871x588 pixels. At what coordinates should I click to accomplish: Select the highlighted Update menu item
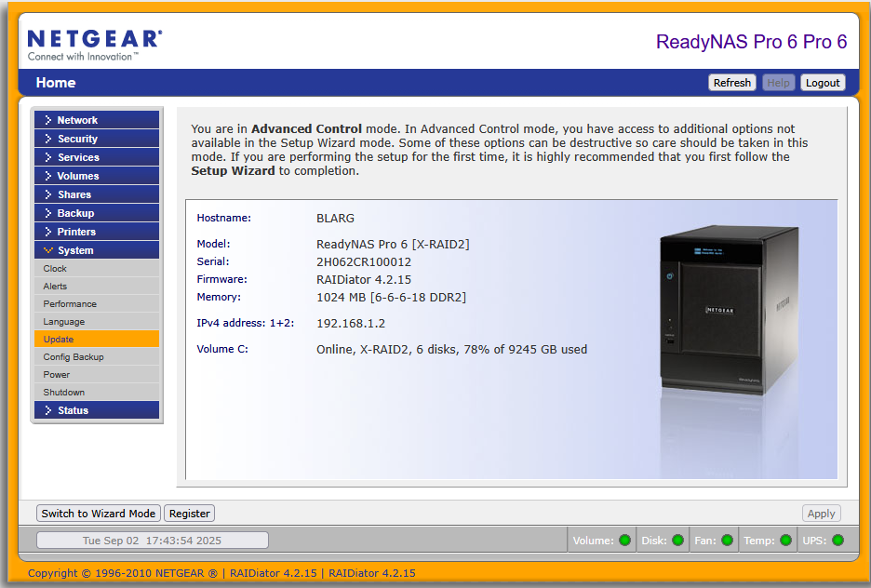(97, 340)
